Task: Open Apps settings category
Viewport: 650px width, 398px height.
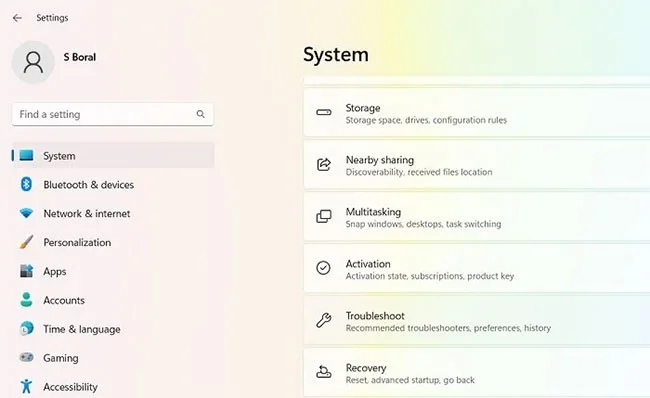Action: tap(113, 272)
